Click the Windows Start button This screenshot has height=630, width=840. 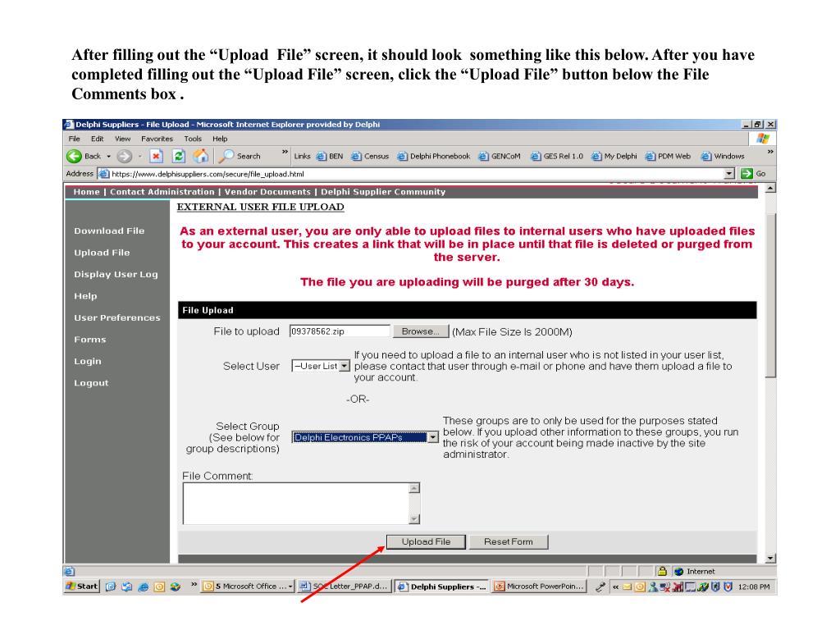tap(81, 586)
